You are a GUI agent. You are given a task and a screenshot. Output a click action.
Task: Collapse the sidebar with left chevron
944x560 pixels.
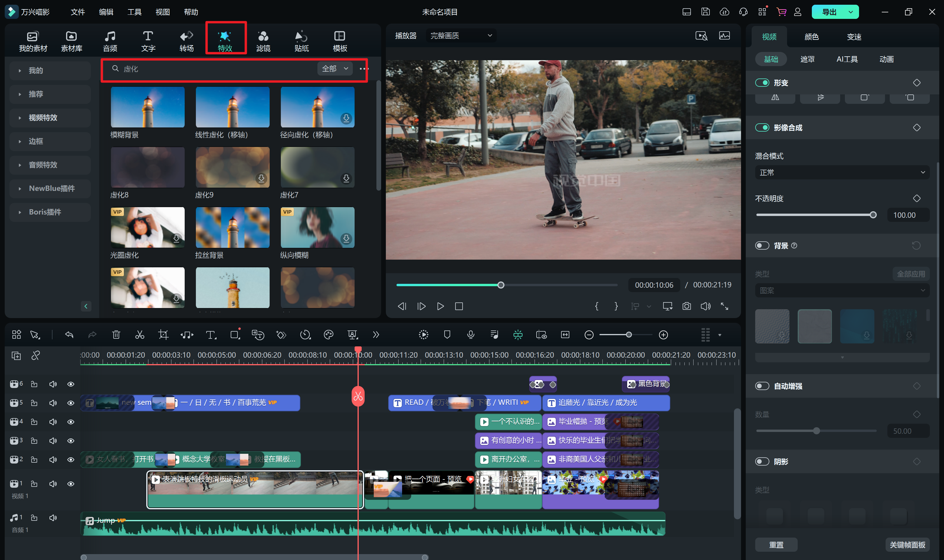(86, 306)
